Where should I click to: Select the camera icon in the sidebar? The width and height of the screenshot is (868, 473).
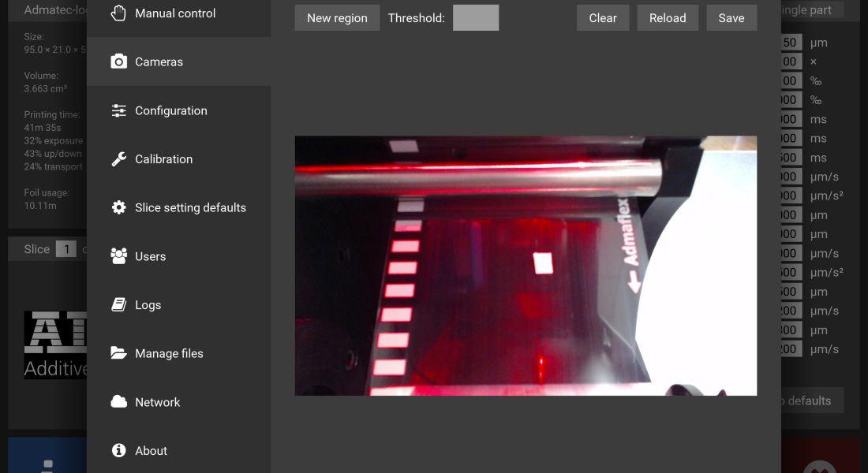118,61
